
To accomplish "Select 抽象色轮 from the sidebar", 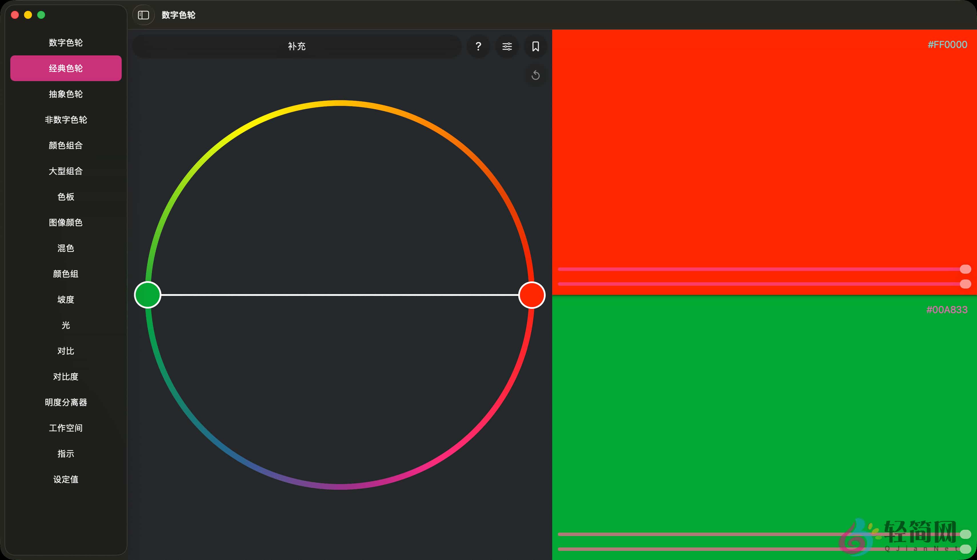I will pyautogui.click(x=65, y=94).
